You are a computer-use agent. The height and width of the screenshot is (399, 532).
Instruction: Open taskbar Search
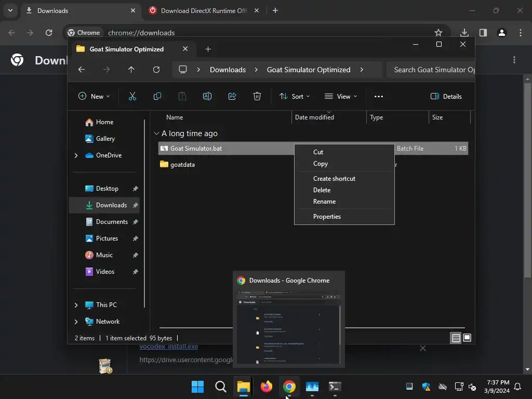(220, 387)
